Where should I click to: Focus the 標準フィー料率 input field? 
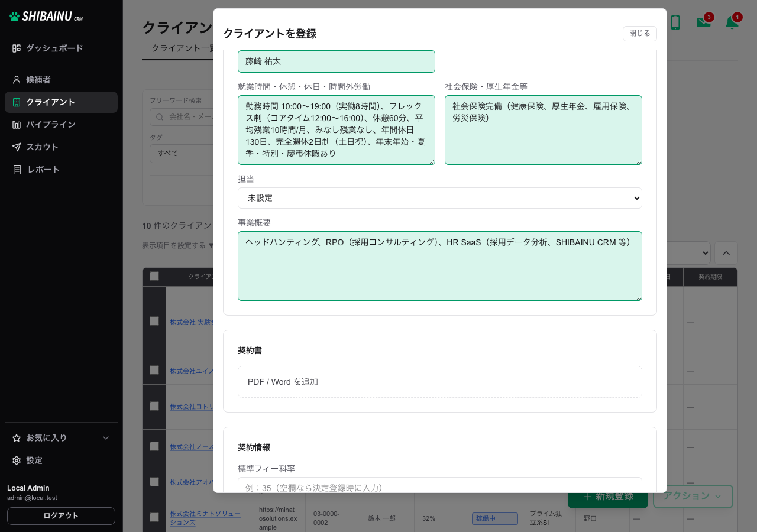pyautogui.click(x=440, y=485)
